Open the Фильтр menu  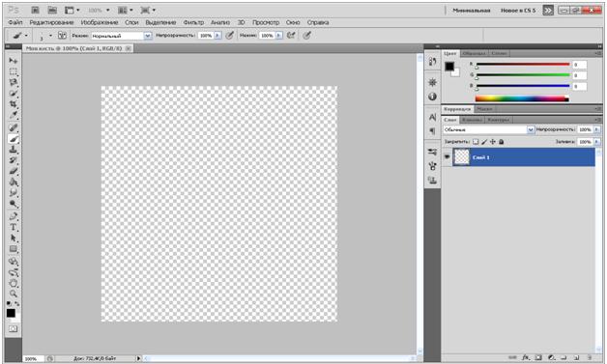193,22
